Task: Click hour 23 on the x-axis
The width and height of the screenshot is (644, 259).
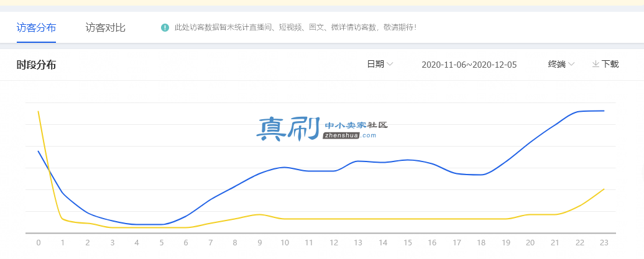Action: tap(604, 243)
